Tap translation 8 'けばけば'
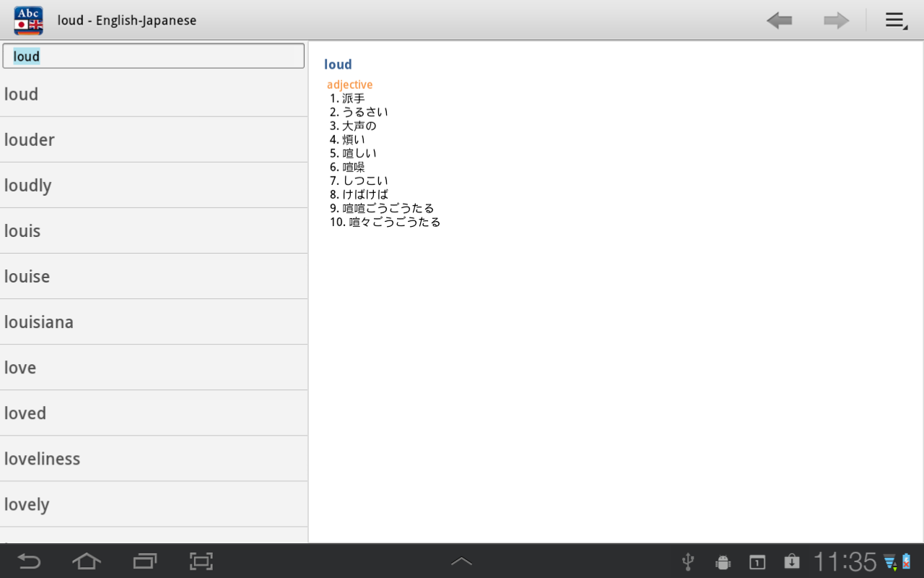The height and width of the screenshot is (578, 924). [x=365, y=194]
